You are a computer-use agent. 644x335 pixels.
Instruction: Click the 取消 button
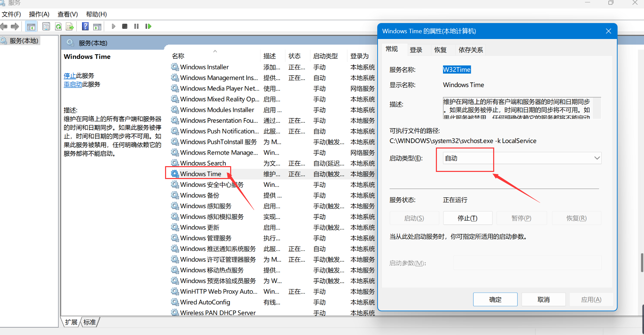[544, 299]
